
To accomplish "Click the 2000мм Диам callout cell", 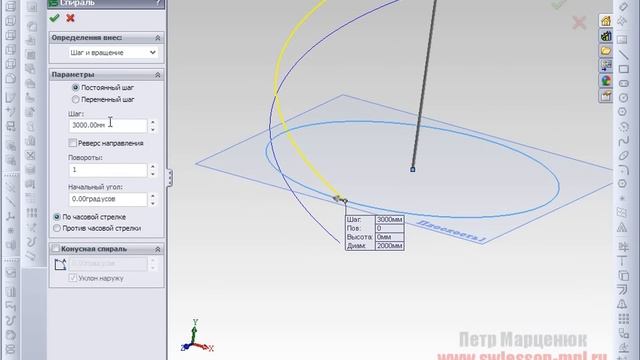I will [389, 246].
